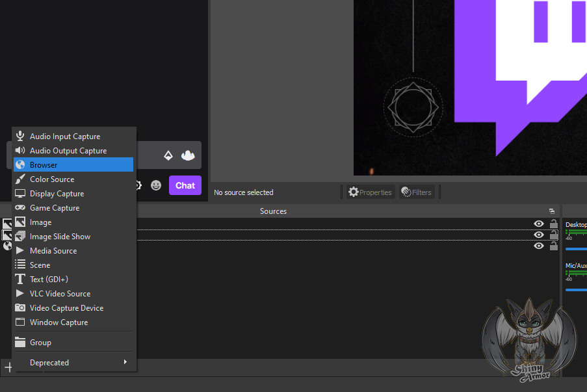Viewport: 587px width, 392px height.
Task: Pop out the Sources dock panel
Action: click(552, 211)
